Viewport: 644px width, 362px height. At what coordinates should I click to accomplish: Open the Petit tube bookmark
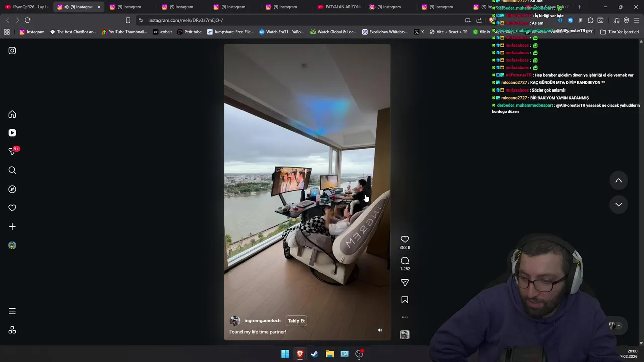[x=189, y=32]
